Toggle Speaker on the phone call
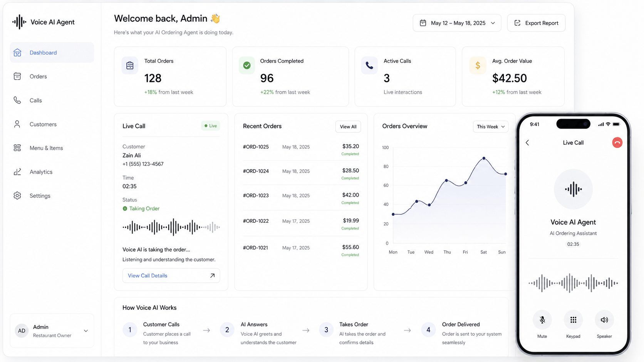The height and width of the screenshot is (362, 644). [x=604, y=320]
